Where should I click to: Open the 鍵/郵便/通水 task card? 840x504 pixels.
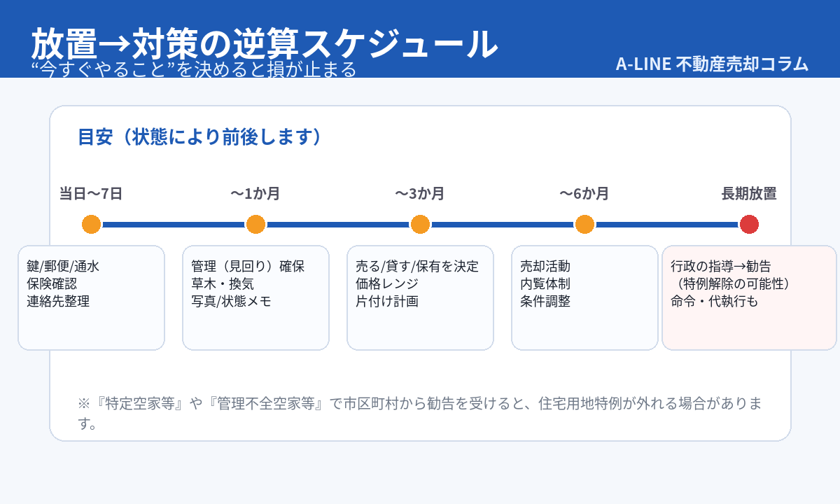click(x=91, y=297)
